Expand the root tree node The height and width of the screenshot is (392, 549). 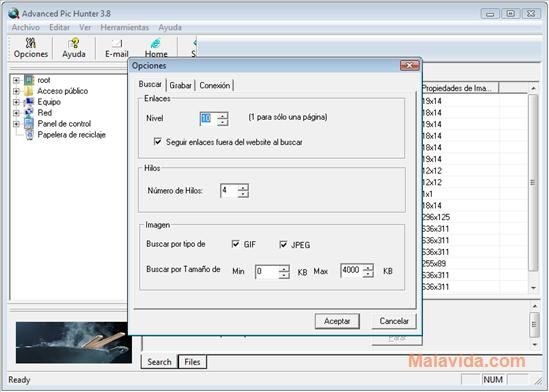pos(16,80)
